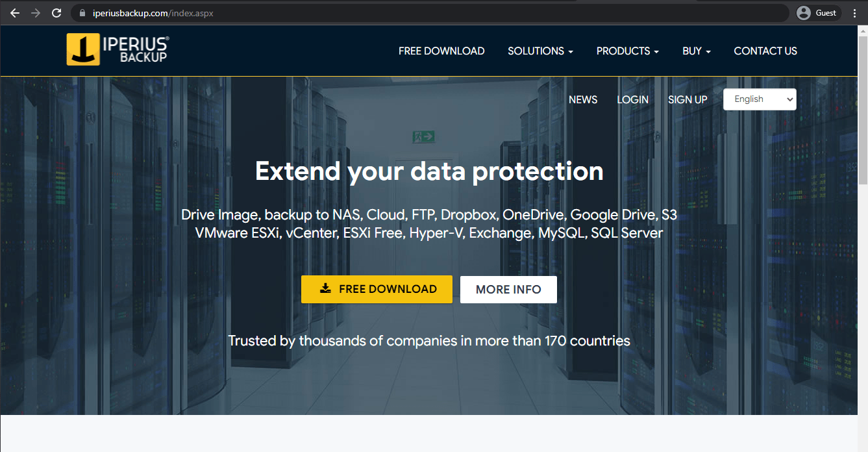Viewport: 868px width, 452px height.
Task: Expand the Solutions dropdown menu
Action: coord(540,51)
